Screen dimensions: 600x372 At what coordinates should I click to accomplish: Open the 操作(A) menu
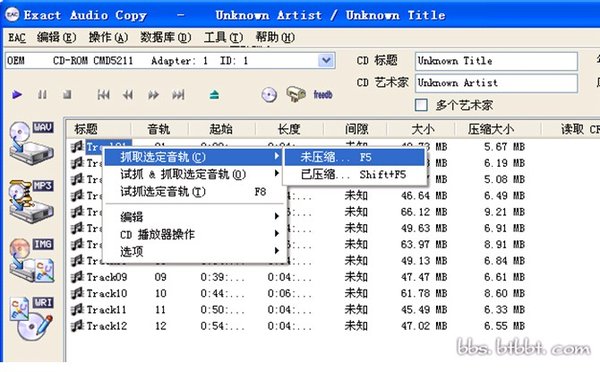tap(108, 38)
